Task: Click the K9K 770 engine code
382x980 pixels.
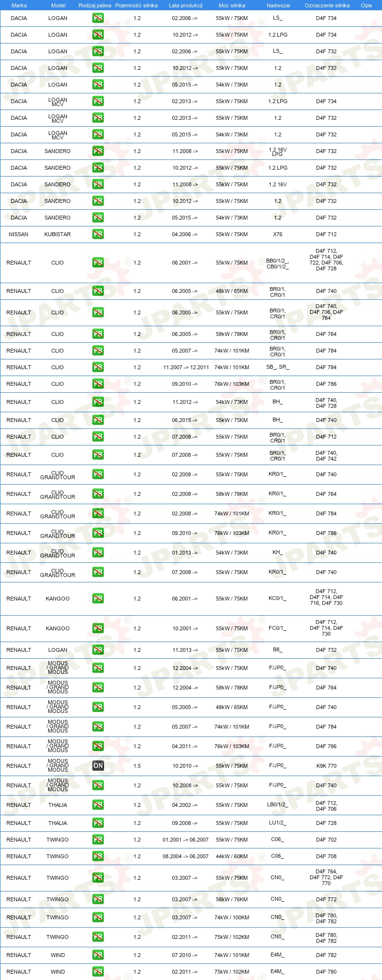Action: coord(326,766)
